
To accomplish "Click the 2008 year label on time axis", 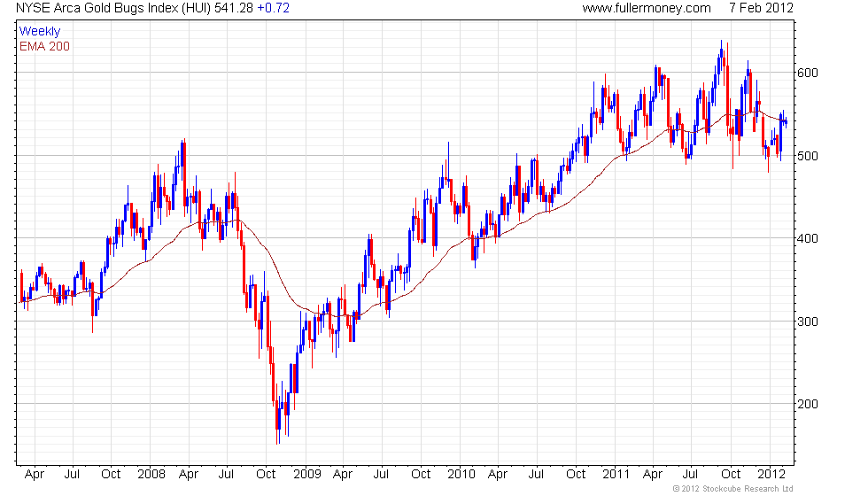I will (x=151, y=475).
